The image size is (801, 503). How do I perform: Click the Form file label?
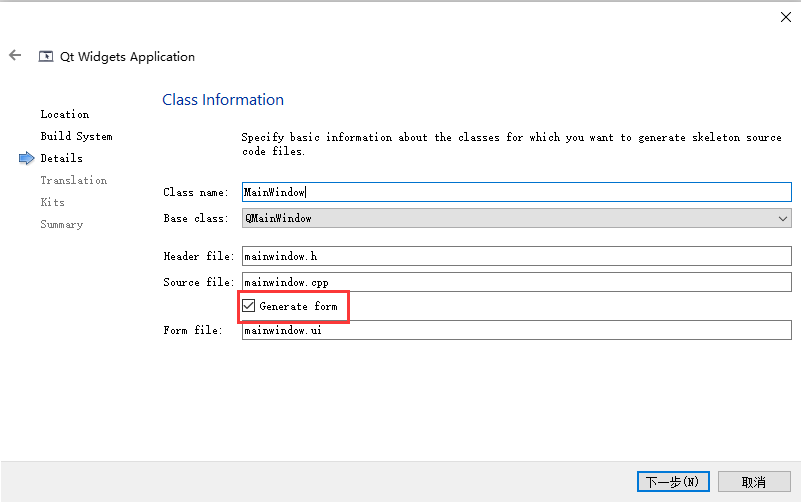tap(193, 330)
